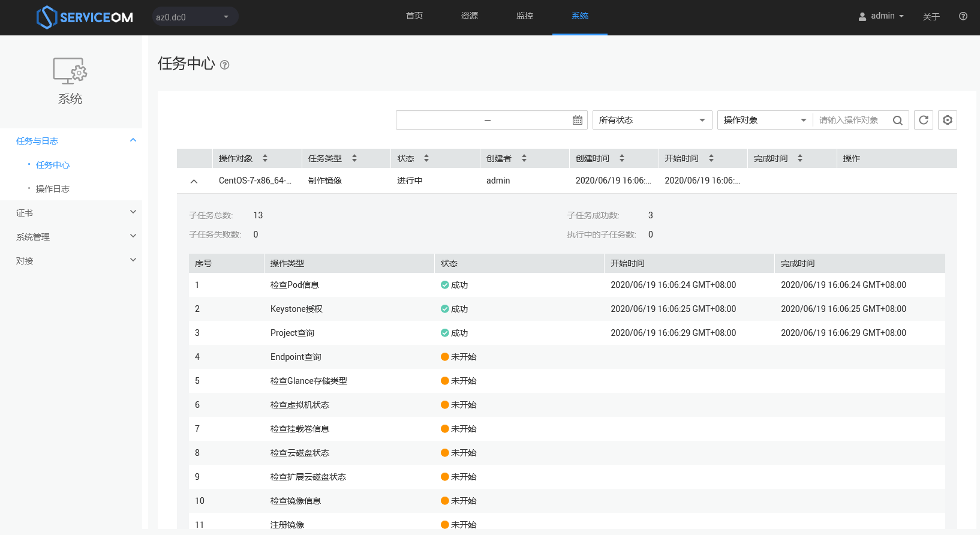Sort by 任务类型 column

[x=354, y=158]
